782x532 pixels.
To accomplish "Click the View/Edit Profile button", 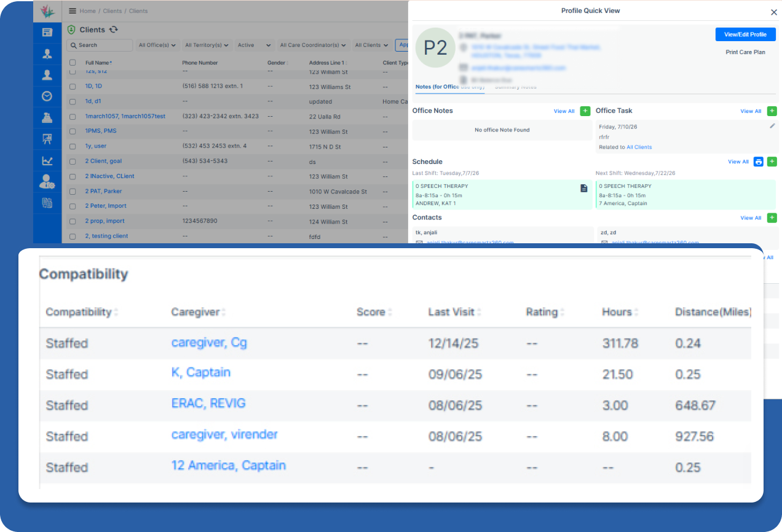I will 745,34.
